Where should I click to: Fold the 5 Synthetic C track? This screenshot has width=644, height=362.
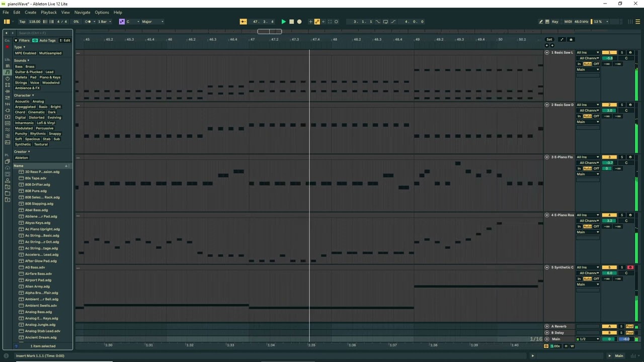click(x=547, y=267)
